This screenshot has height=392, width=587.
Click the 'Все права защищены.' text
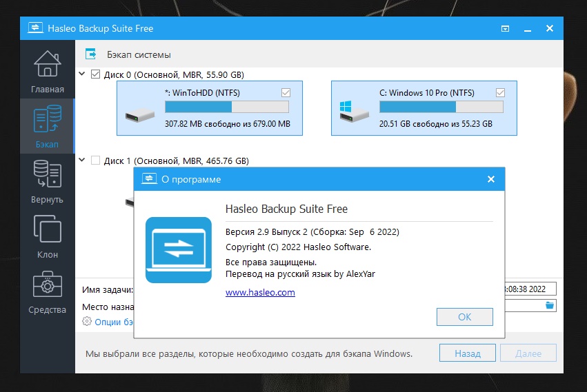[271, 262]
